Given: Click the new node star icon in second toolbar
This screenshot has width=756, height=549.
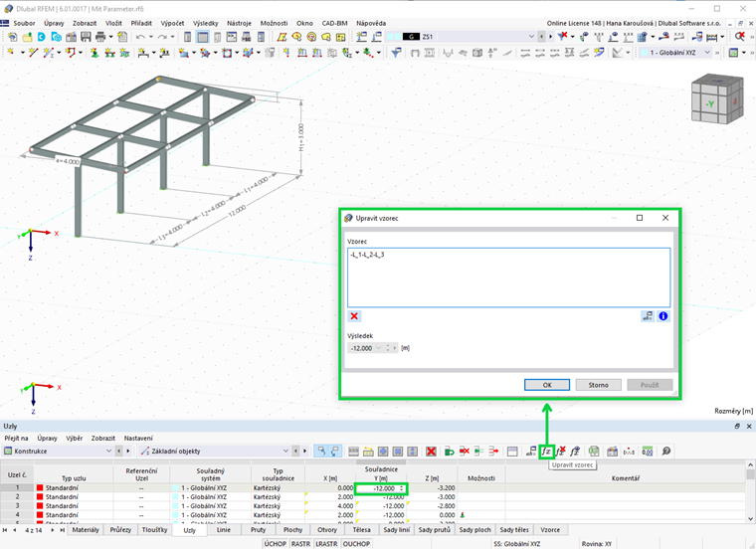Looking at the screenshot, I should tap(11, 53).
